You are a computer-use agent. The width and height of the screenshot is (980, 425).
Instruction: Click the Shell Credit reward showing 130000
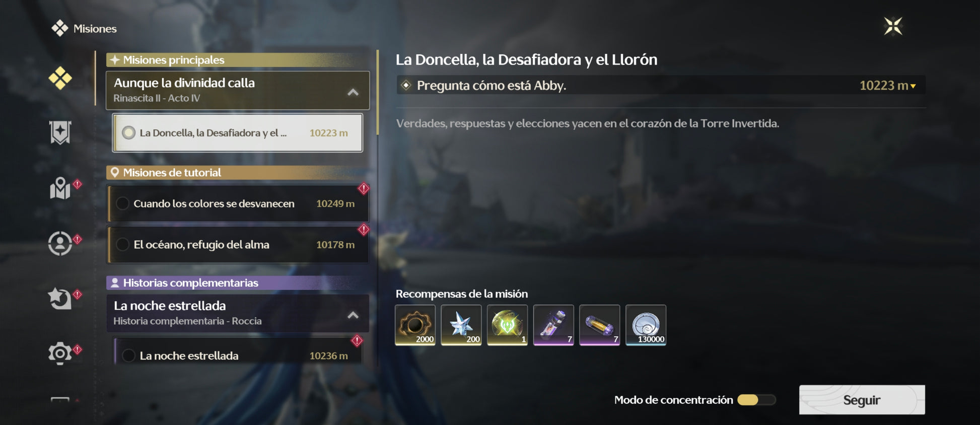(646, 325)
